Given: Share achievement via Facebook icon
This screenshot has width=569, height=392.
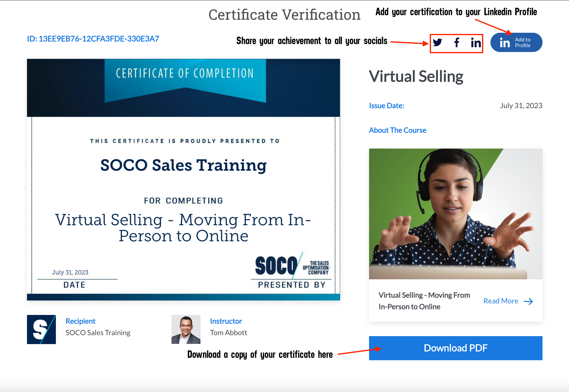Looking at the screenshot, I should click(457, 42).
